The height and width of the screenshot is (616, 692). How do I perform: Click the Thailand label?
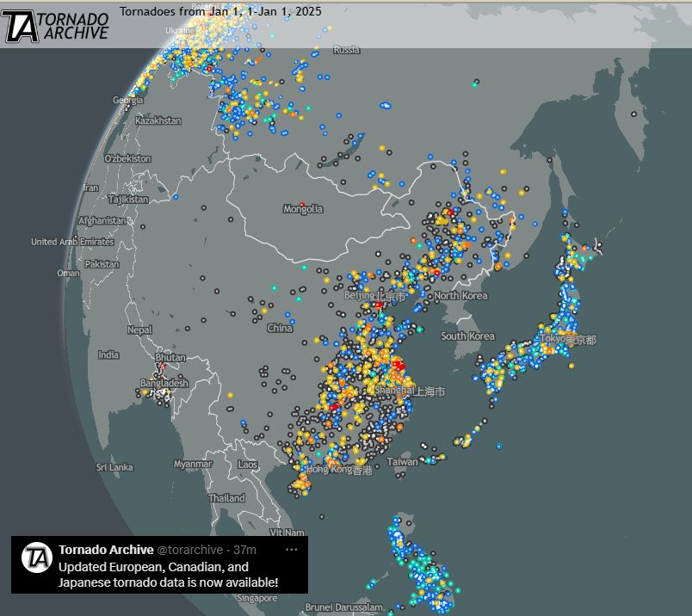pos(226,498)
